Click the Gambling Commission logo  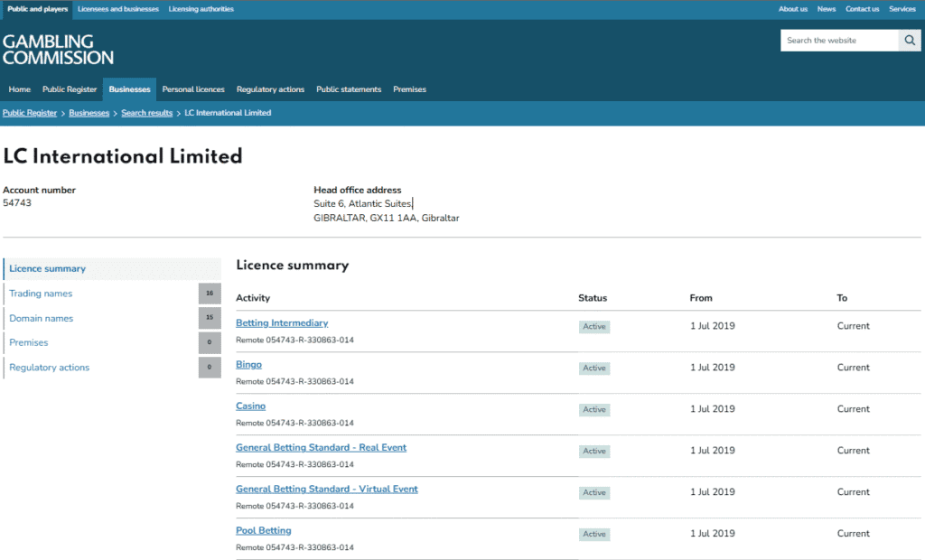pyautogui.click(x=58, y=50)
